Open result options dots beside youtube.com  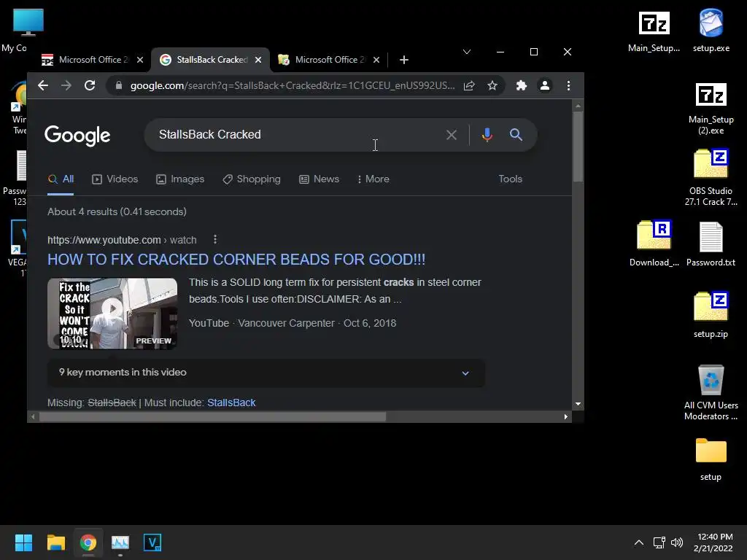coord(215,239)
